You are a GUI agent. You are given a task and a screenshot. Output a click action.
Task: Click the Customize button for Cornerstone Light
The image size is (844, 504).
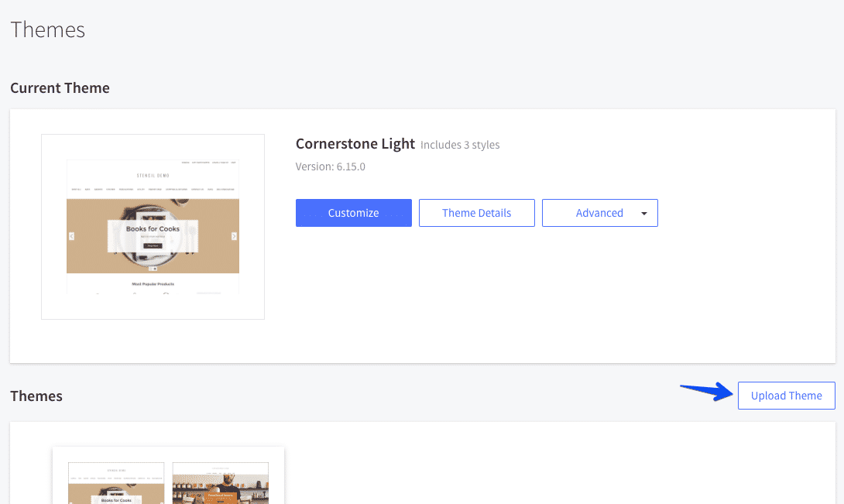click(353, 213)
